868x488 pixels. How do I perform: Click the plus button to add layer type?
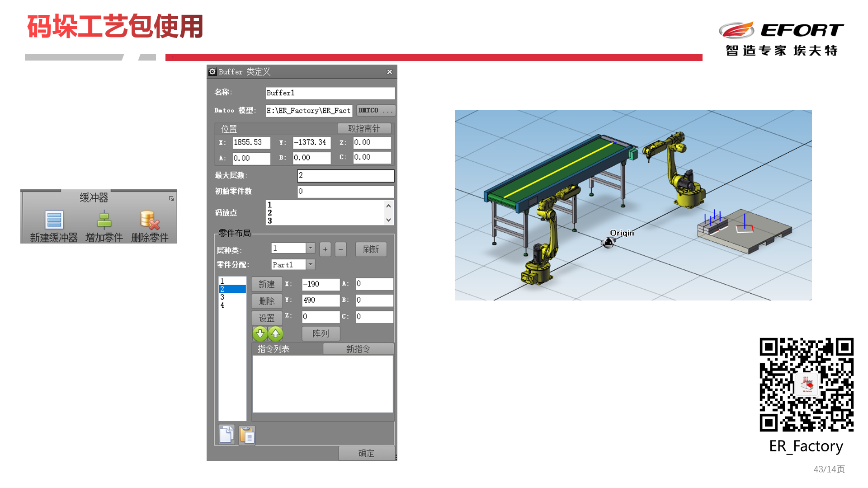[325, 249]
